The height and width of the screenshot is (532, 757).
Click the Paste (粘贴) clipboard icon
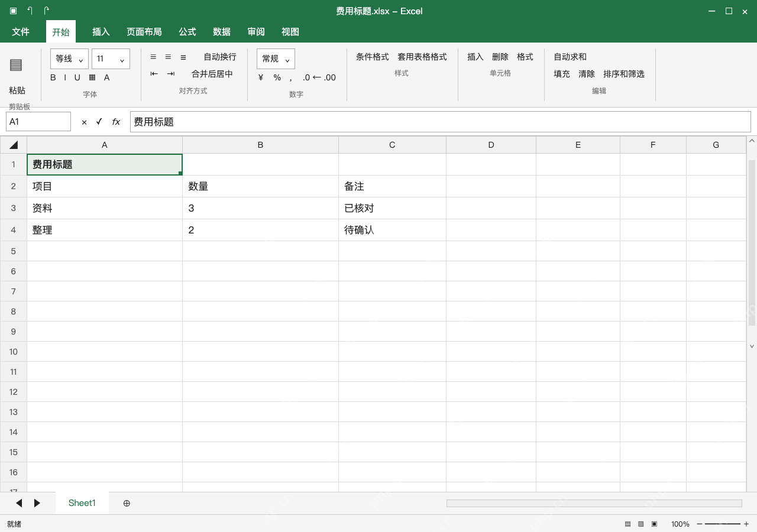coord(16,65)
